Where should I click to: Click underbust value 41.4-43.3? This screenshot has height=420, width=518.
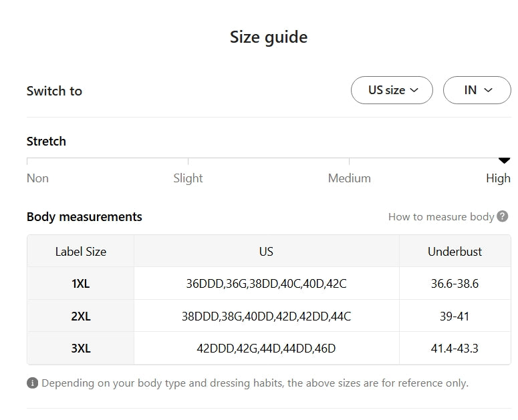455,348
